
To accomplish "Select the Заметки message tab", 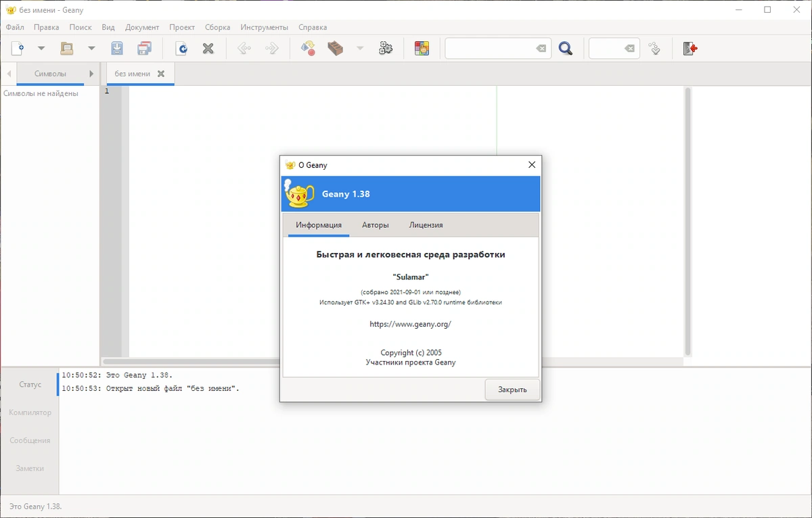I will click(30, 468).
